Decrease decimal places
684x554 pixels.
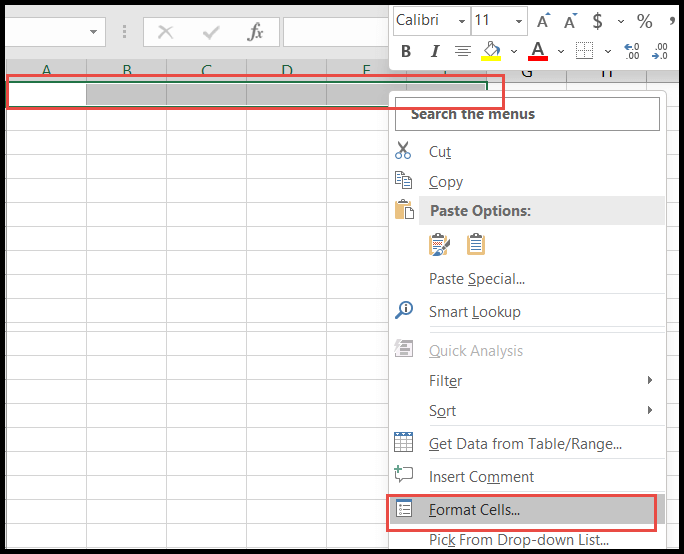[x=660, y=51]
